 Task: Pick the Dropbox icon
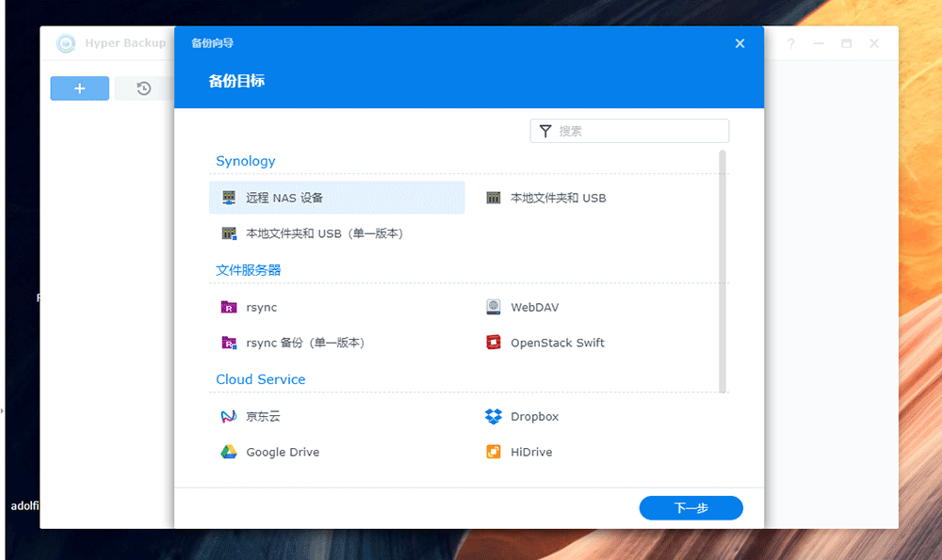click(494, 416)
